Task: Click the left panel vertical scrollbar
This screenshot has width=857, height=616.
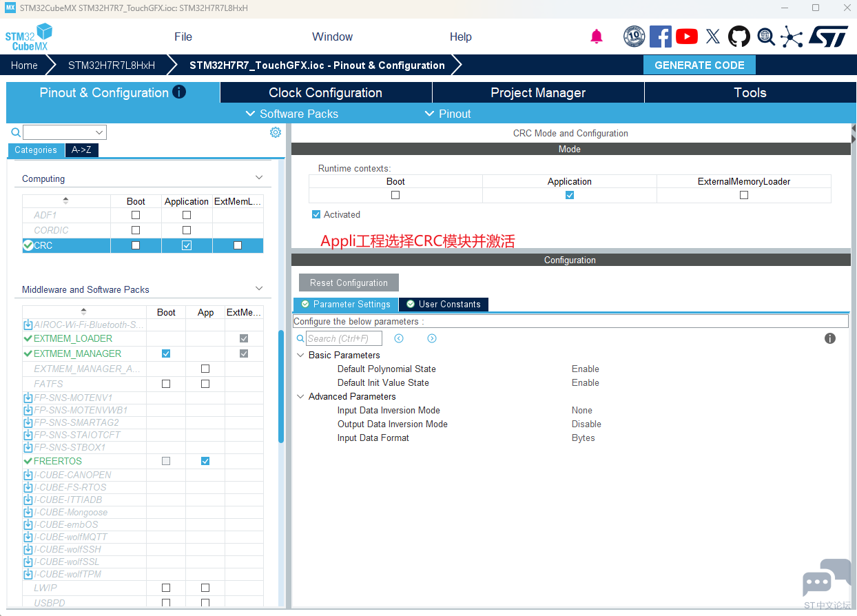Action: [281, 386]
